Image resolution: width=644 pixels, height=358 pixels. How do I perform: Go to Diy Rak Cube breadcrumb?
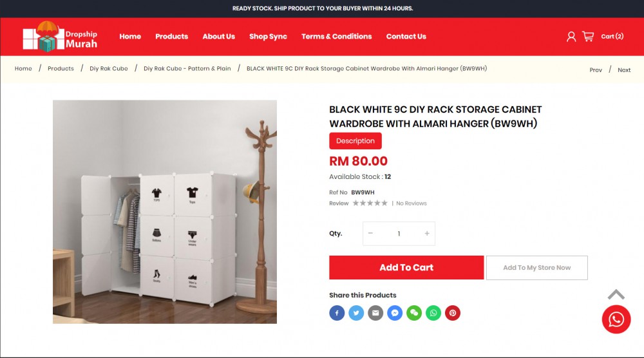[x=109, y=68]
